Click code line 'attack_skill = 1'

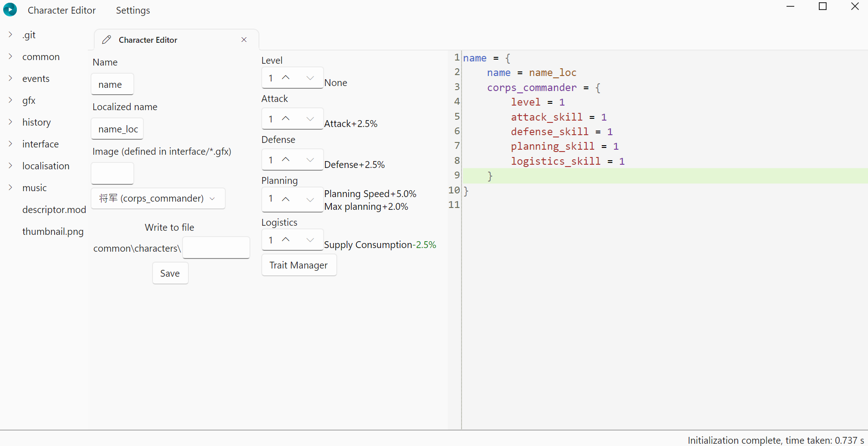tap(558, 117)
